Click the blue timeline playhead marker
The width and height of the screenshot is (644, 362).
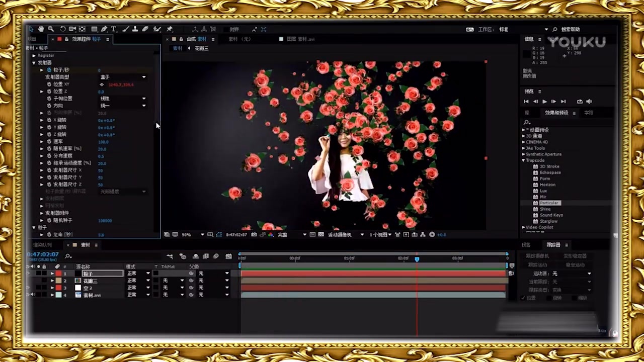[x=417, y=259]
